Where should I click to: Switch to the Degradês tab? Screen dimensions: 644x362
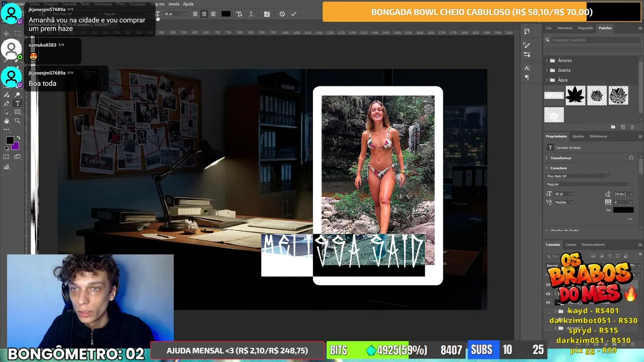586,28
